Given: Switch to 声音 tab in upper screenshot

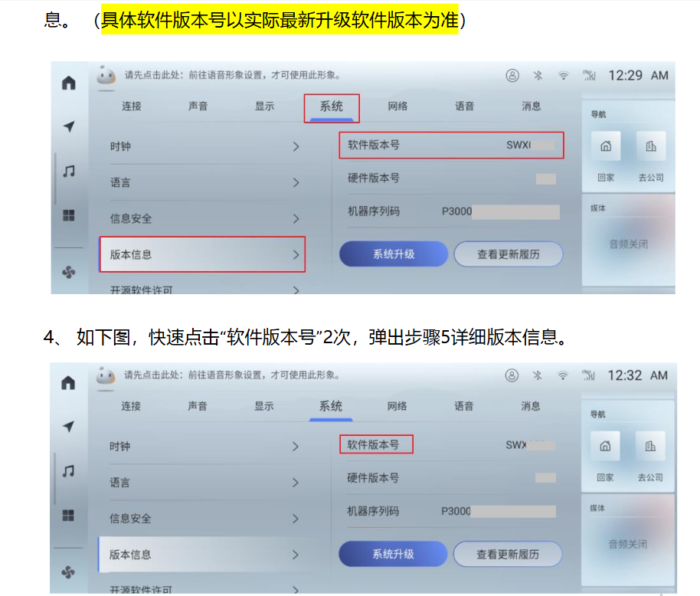Looking at the screenshot, I should pyautogui.click(x=198, y=106).
